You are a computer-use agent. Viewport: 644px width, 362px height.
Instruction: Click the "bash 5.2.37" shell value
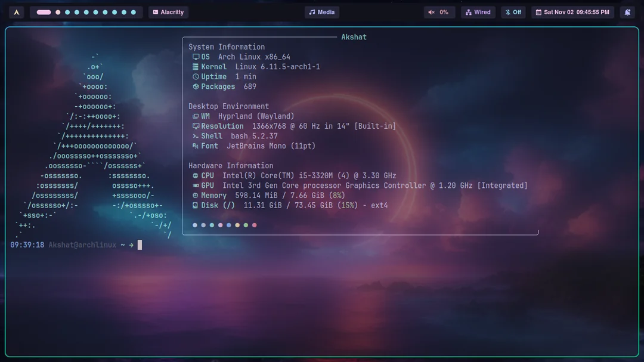[x=254, y=136]
